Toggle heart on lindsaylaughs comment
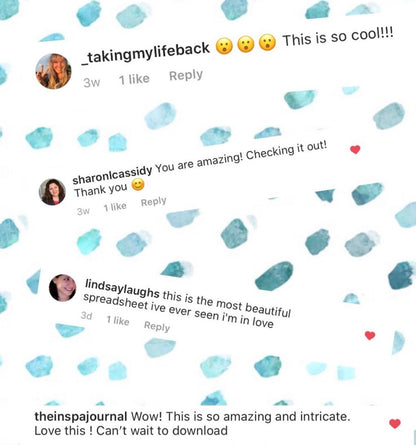416x445 pixels. coord(370,335)
